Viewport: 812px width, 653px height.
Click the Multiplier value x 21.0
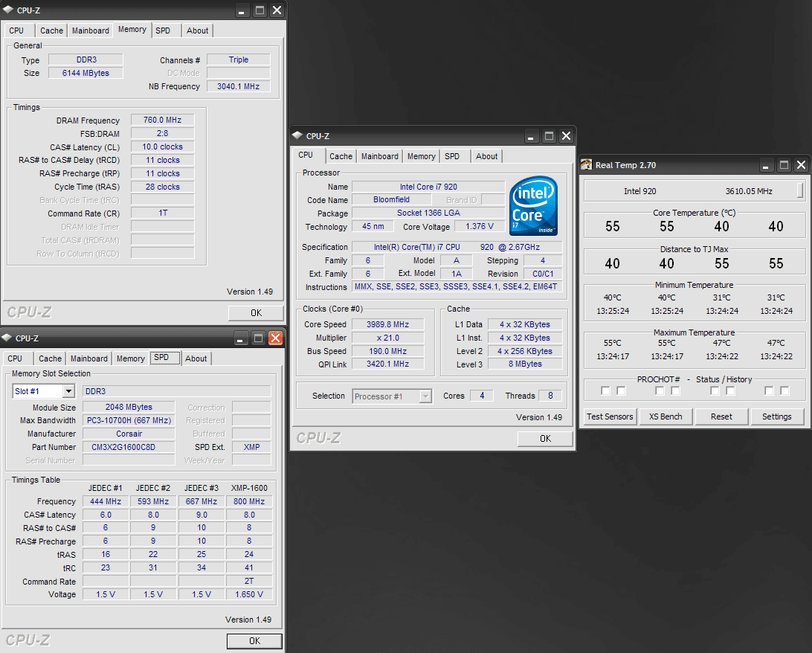[388, 338]
